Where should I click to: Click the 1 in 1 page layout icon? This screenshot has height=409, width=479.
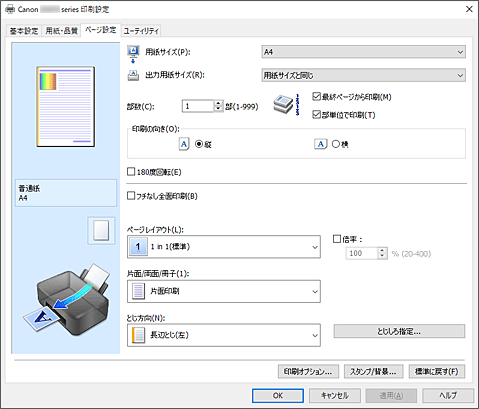[138, 247]
